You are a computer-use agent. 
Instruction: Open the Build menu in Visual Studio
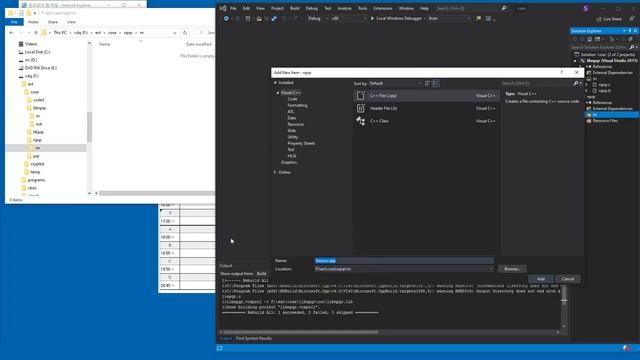click(295, 8)
